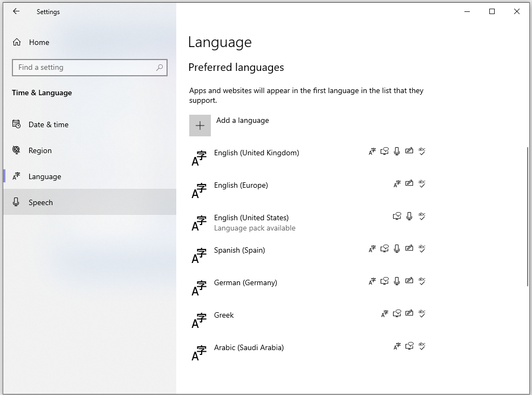Select Greek language entry

[x=308, y=320]
